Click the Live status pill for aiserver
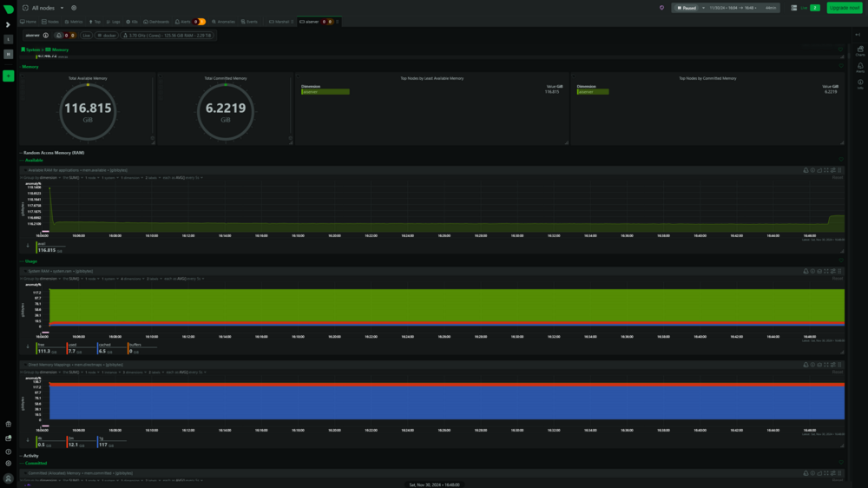868x488 pixels. pos(86,36)
